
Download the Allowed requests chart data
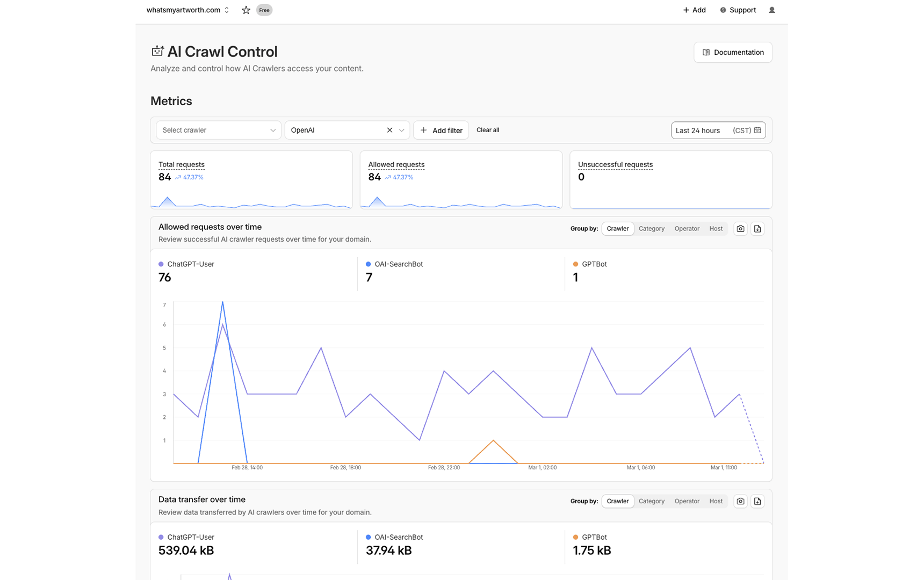point(757,228)
